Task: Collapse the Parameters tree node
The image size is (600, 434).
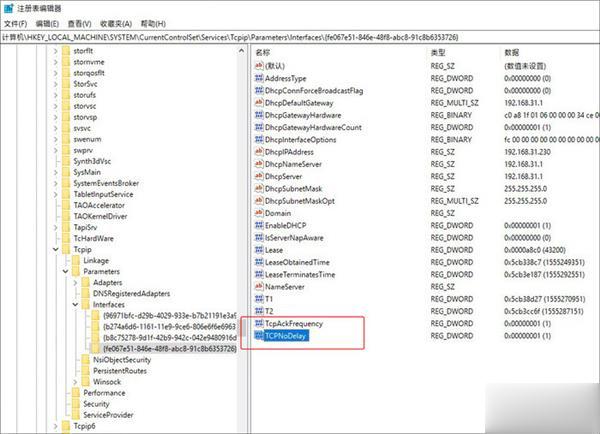Action: [65, 271]
